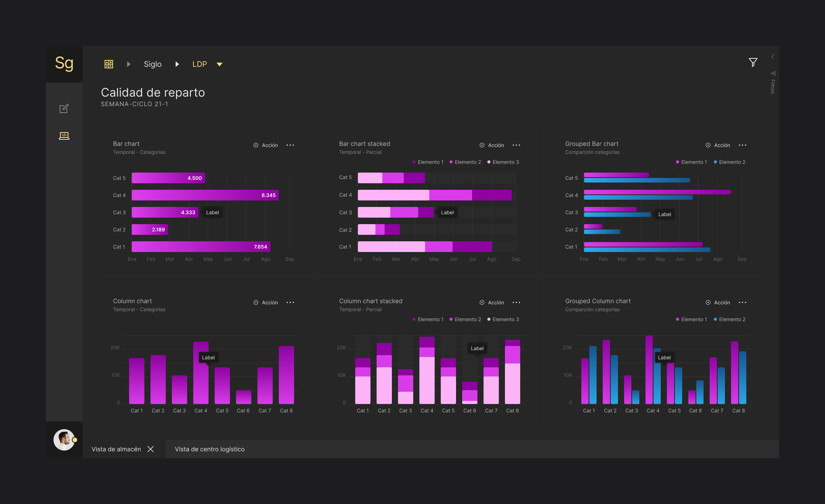Screen dimensions: 825x504
Task: Toggle Elemento 2 legend in Grouped Bar chart
Action: coord(730,162)
